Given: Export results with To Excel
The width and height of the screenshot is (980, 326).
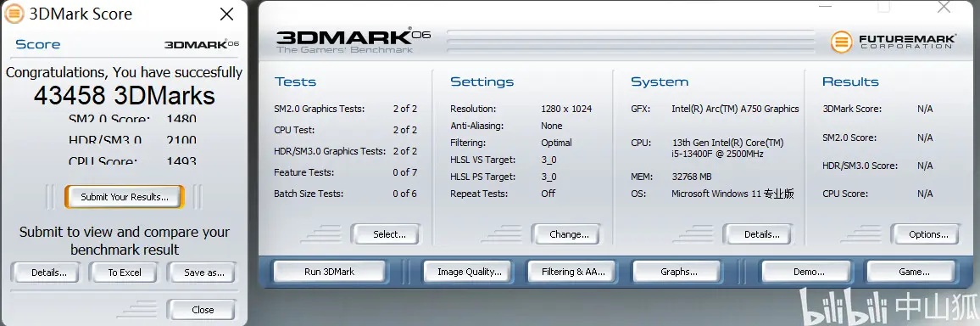Looking at the screenshot, I should pyautogui.click(x=125, y=273).
